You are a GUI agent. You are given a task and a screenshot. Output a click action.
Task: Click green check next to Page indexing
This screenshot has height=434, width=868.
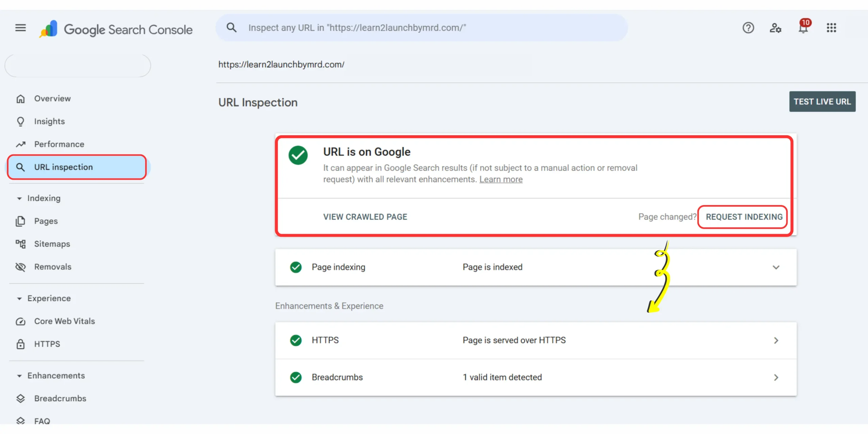[x=296, y=267]
